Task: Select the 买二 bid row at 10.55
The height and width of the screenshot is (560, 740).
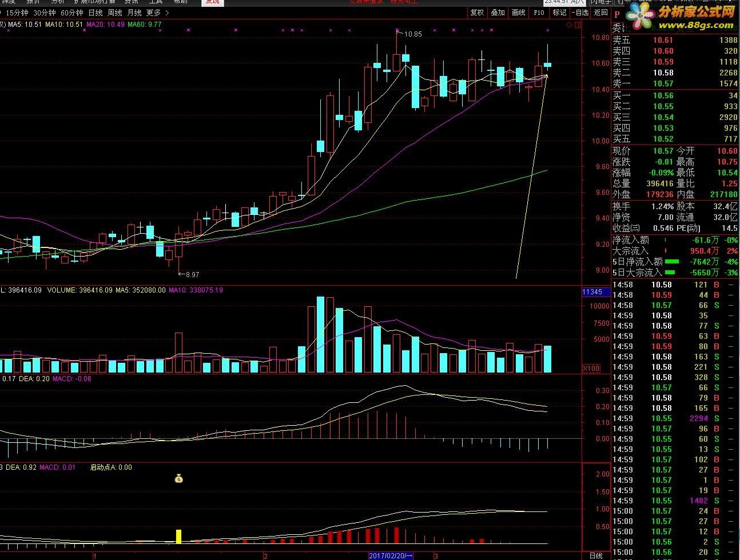Action: pos(675,106)
